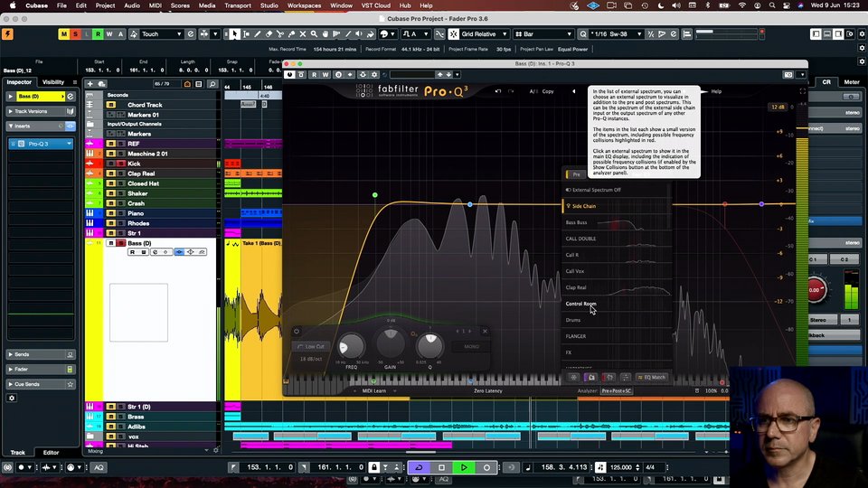
Task: Click the Pro-Q 3 undo arrow
Action: coord(498,91)
